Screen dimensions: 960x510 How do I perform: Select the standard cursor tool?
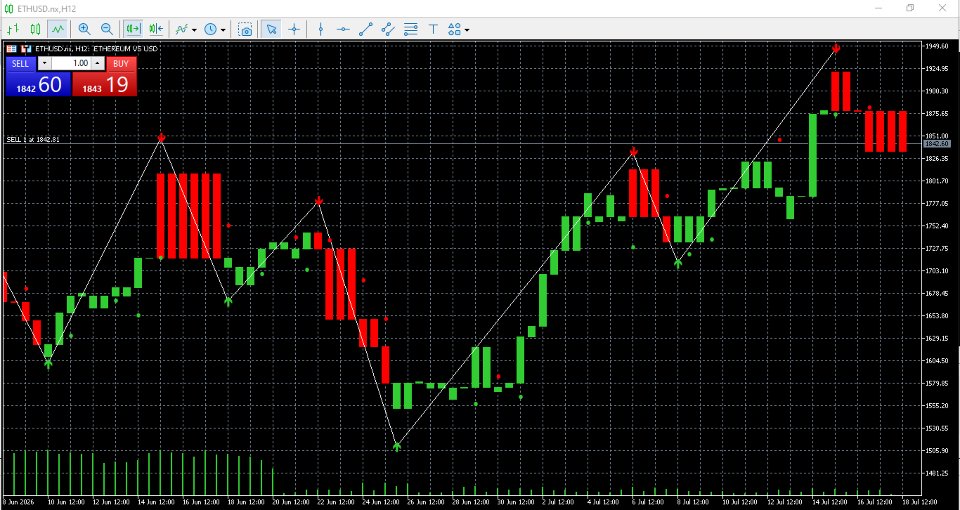point(272,29)
